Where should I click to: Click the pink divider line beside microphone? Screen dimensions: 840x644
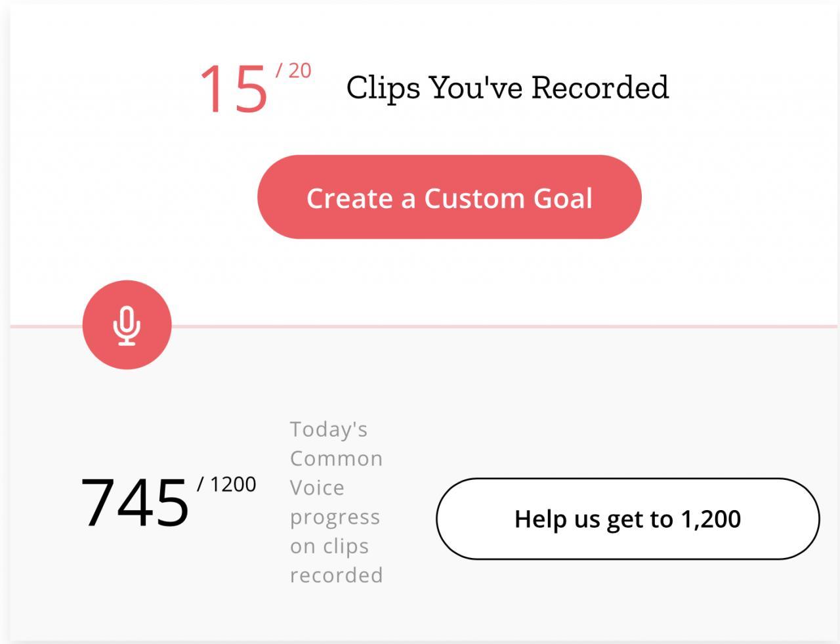(x=505, y=326)
